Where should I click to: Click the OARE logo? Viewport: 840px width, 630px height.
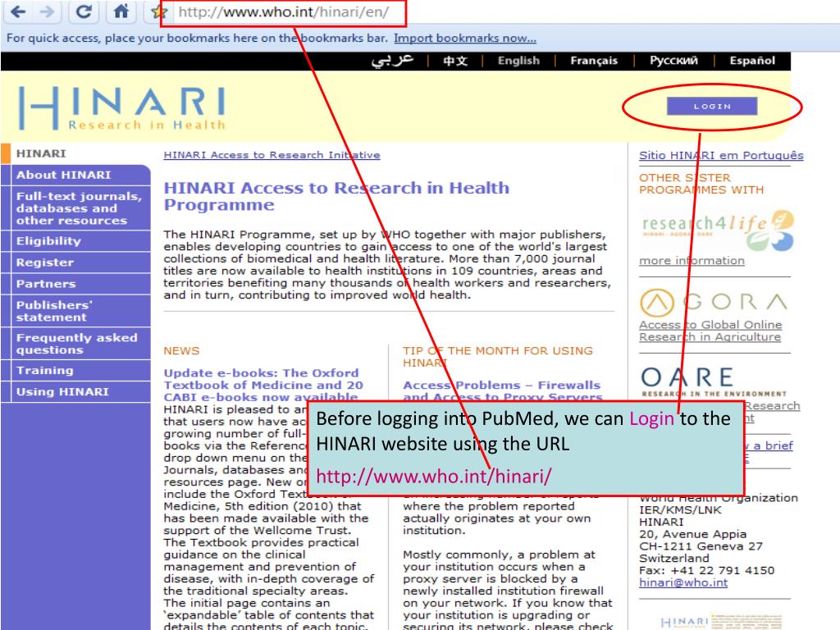[x=714, y=382]
